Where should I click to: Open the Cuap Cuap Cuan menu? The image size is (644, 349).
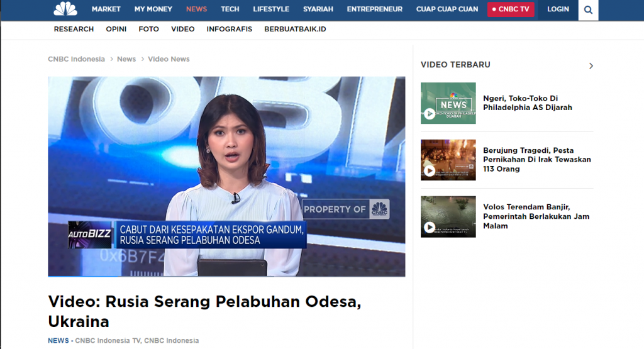(x=447, y=9)
